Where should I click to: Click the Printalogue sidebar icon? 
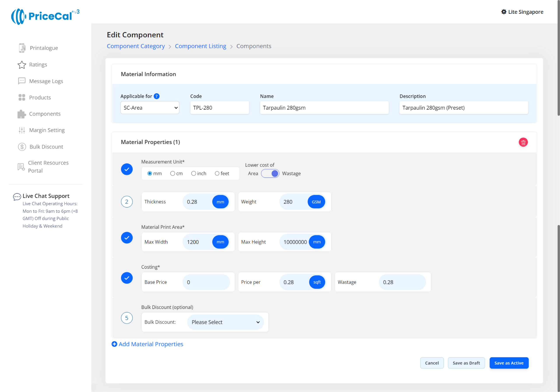point(22,48)
